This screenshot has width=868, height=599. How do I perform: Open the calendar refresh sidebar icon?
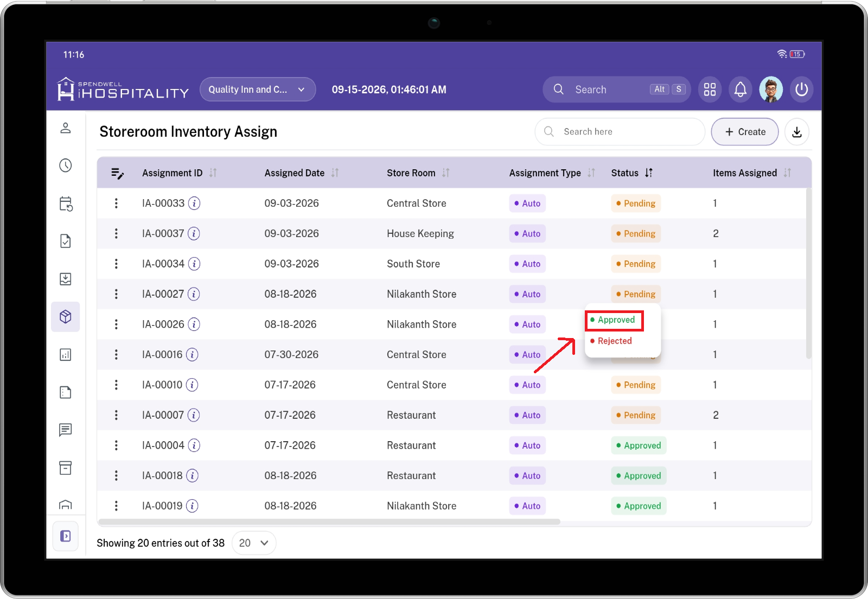66,203
